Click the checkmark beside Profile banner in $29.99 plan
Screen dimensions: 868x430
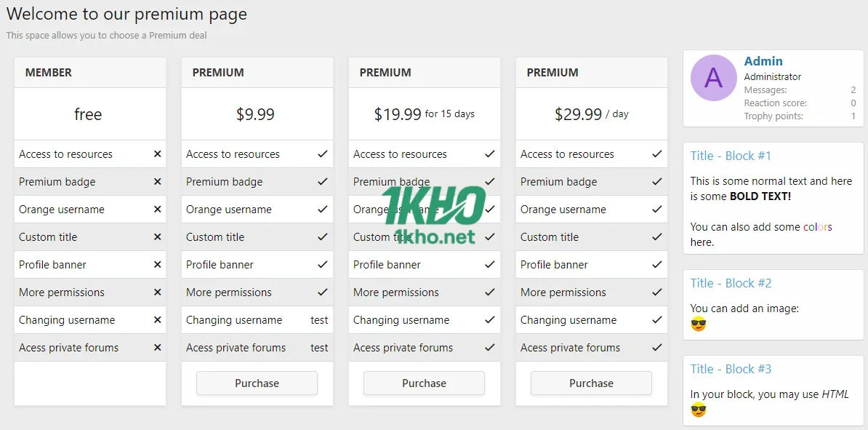pyautogui.click(x=657, y=264)
